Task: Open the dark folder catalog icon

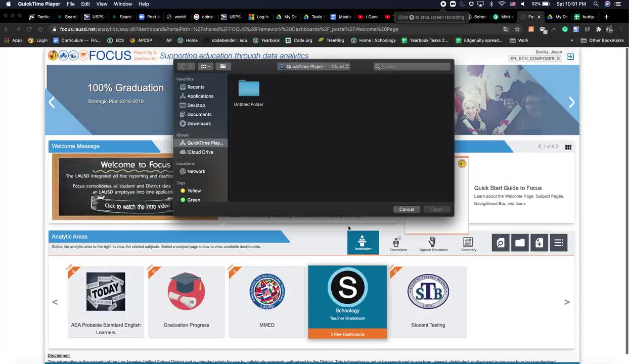Action: [x=520, y=243]
